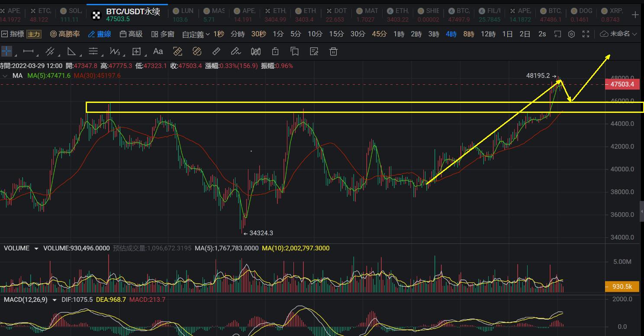Select the 15分 timeframe
The height and width of the screenshot is (336, 644).
(x=336, y=34)
